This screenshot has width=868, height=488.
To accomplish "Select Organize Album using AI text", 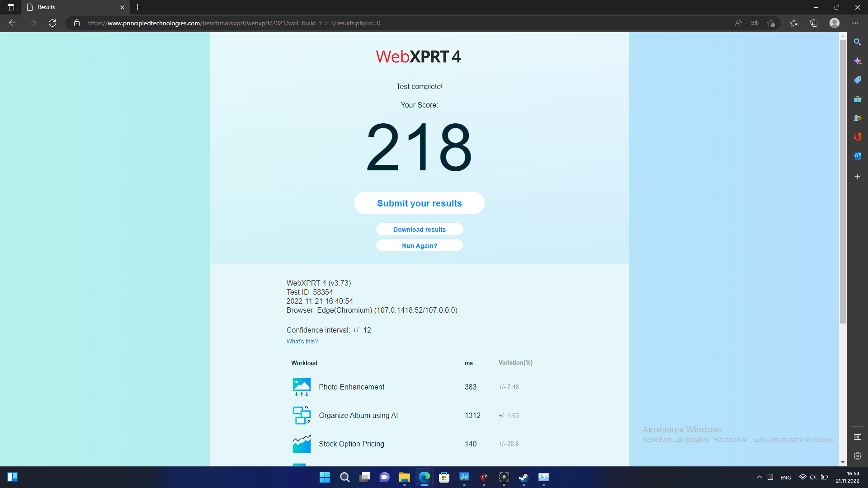I will (359, 415).
